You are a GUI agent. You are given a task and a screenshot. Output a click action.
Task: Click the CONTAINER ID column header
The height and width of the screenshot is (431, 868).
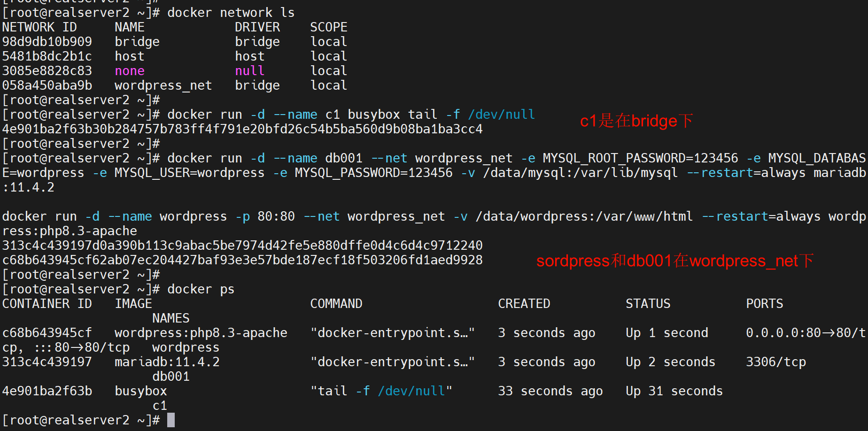(x=47, y=304)
